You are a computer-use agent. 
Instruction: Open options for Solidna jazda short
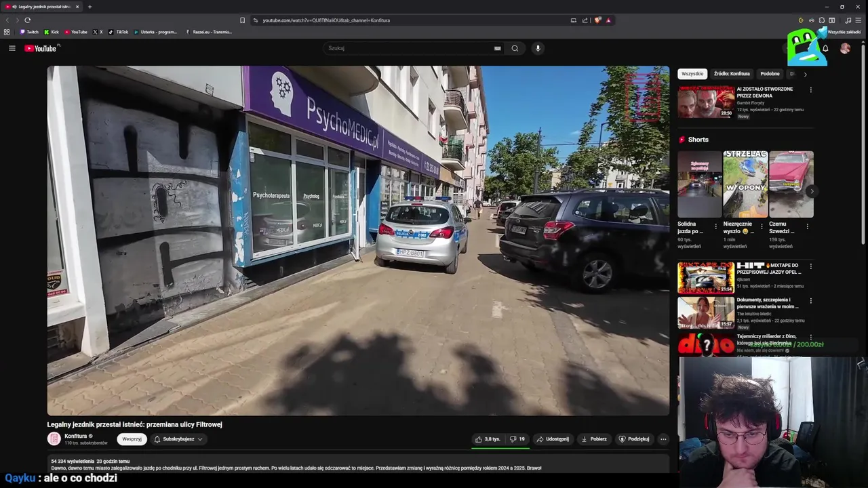click(715, 226)
